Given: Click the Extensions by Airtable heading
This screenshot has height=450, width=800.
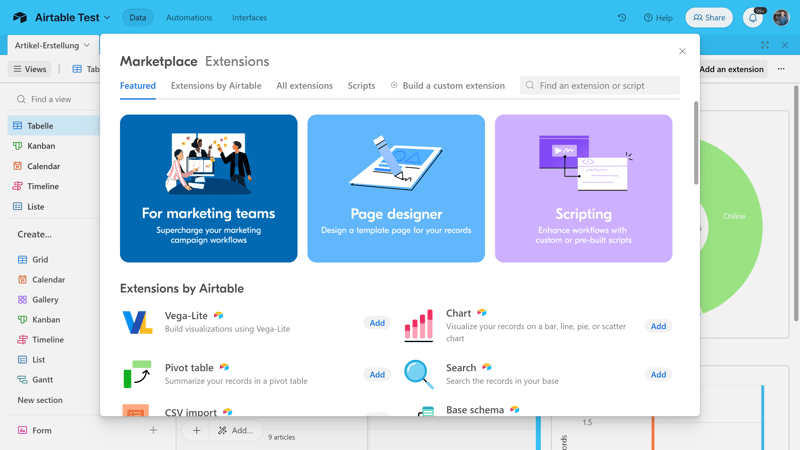Looking at the screenshot, I should (182, 288).
